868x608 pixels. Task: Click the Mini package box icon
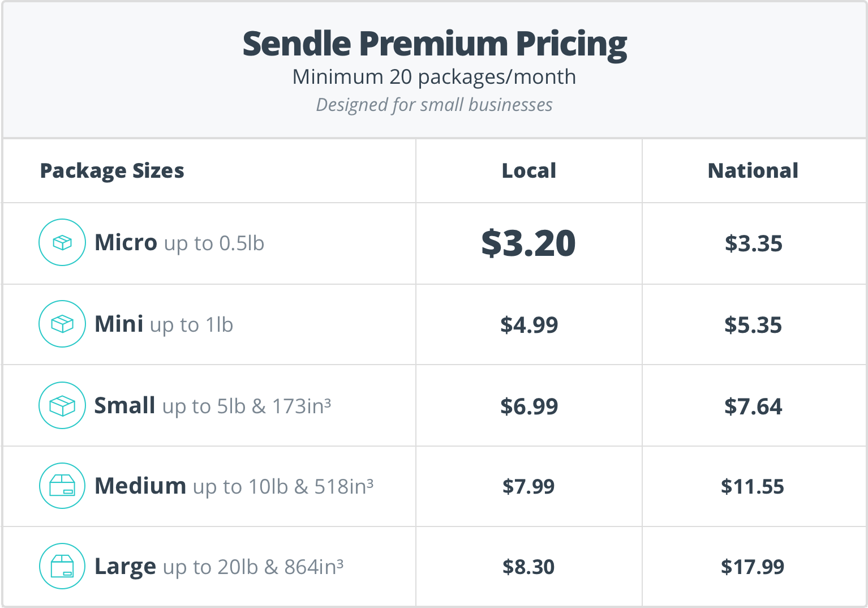(x=62, y=324)
